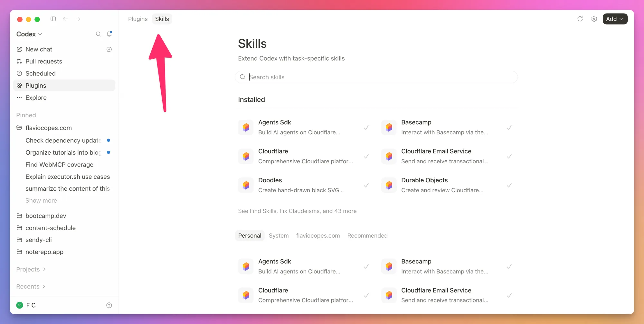
Task: Toggle checkmark for installed Basecamp
Action: click(509, 128)
